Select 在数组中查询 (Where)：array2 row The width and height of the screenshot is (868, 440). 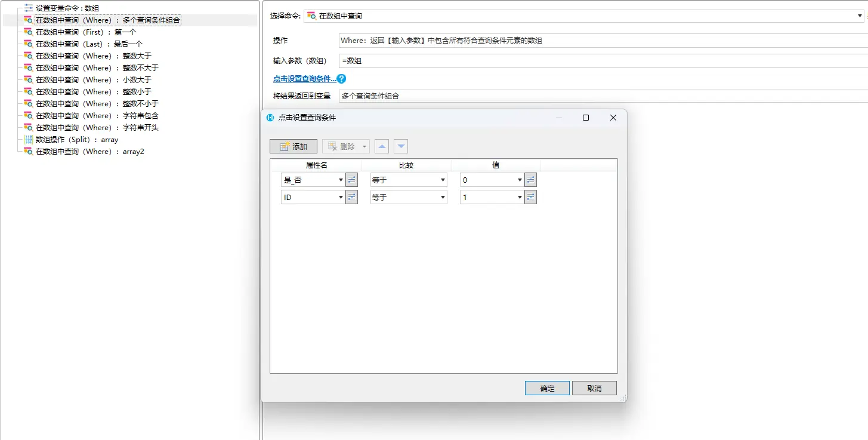pos(90,152)
